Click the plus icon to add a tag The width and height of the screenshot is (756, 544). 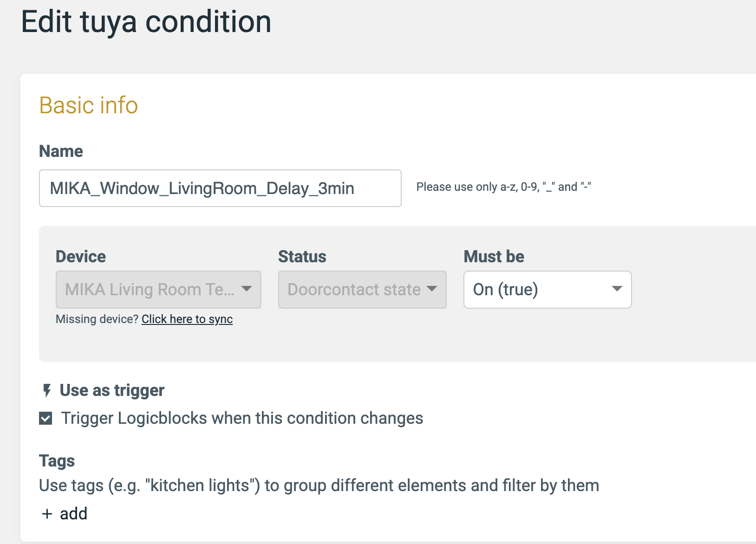tap(47, 514)
